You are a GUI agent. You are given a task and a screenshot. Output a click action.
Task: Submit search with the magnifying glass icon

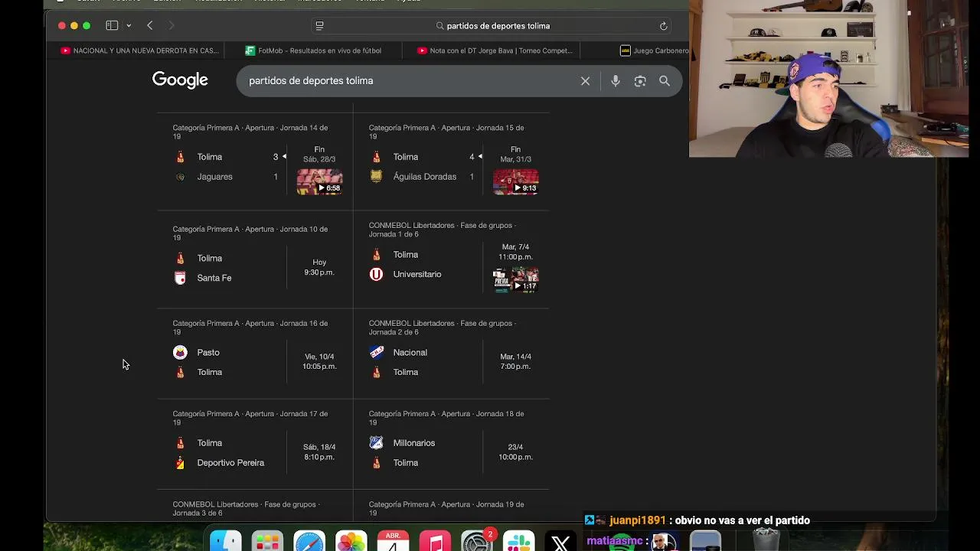click(x=665, y=81)
